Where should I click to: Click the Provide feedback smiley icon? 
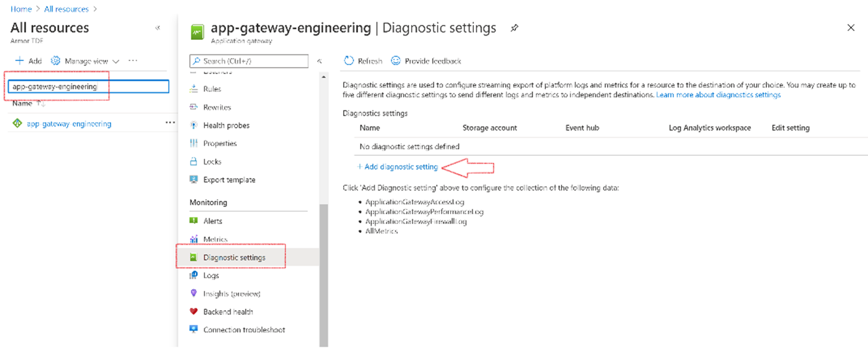pos(396,61)
